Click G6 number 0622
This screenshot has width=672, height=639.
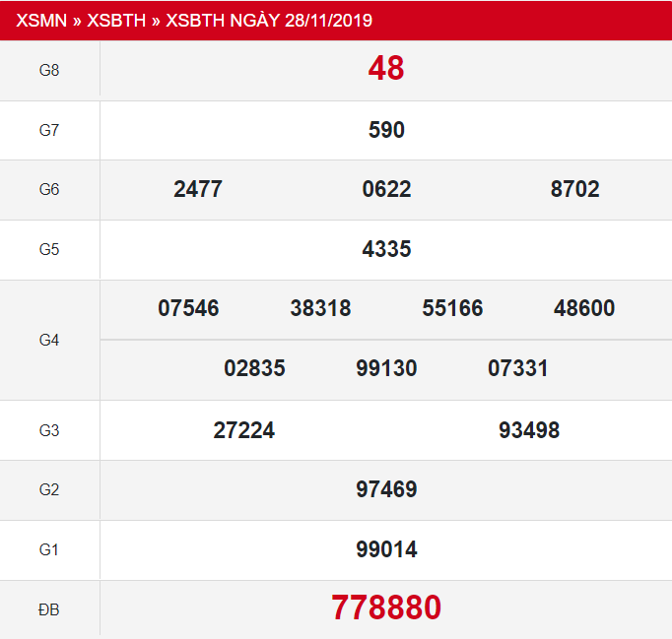[x=386, y=189]
